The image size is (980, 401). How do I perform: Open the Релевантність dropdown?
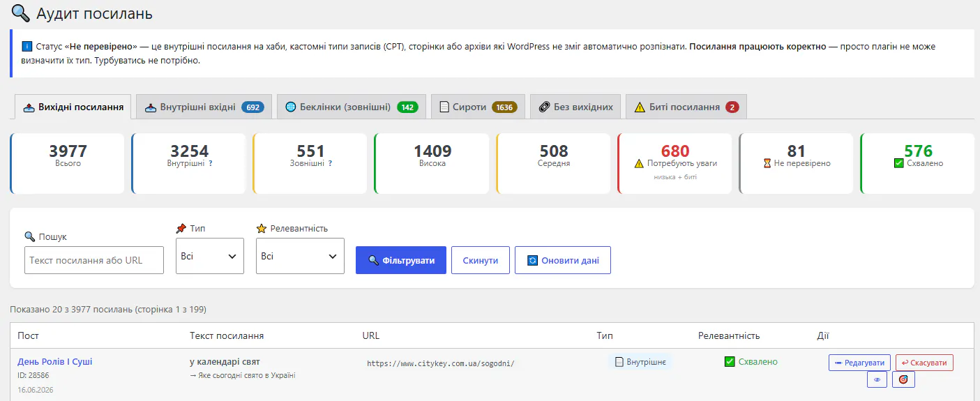pyautogui.click(x=300, y=256)
